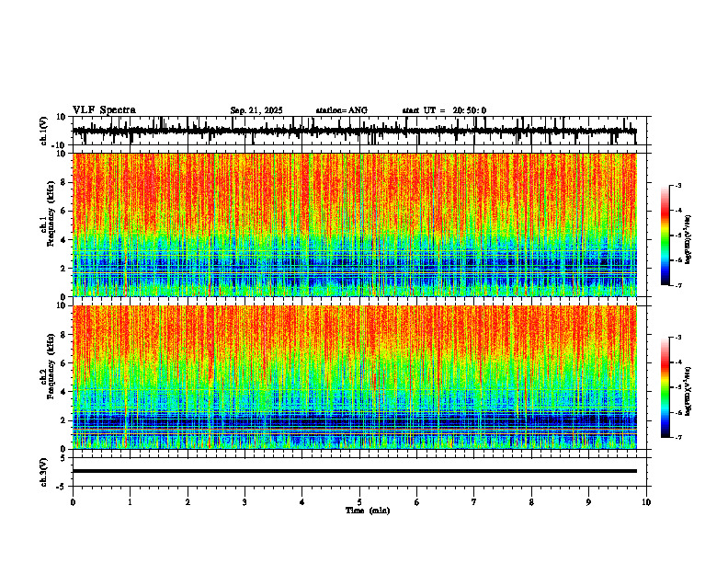Click the date label "Sep. 21, 2025"

[256, 110]
